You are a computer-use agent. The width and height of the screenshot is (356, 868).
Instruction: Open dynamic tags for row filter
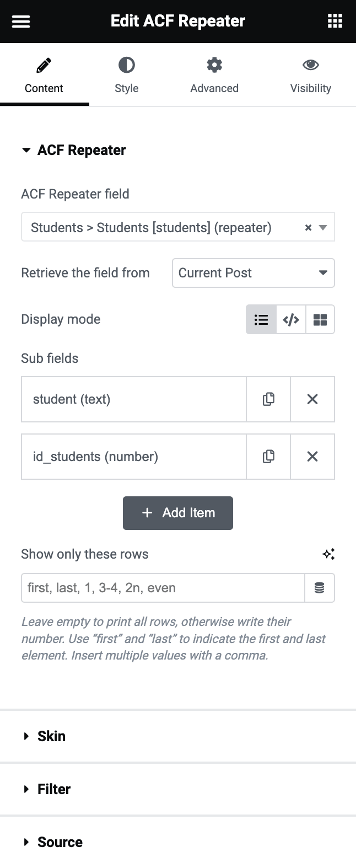tap(320, 588)
